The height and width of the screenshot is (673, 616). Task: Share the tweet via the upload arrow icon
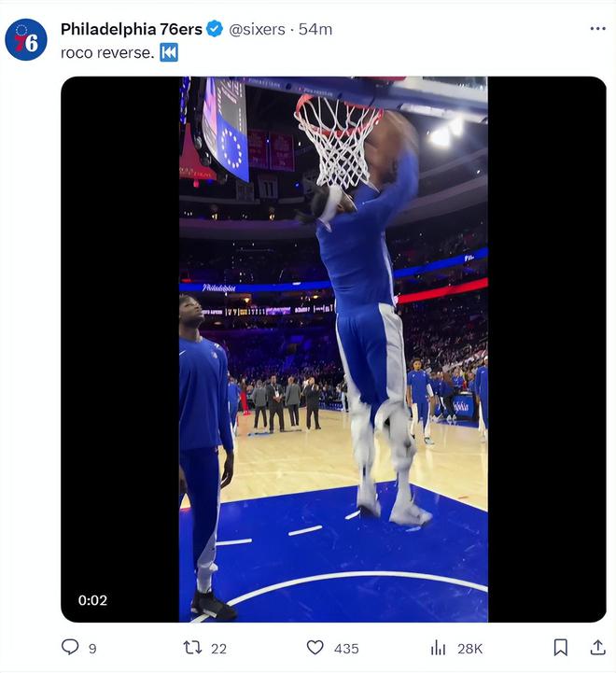(x=597, y=647)
